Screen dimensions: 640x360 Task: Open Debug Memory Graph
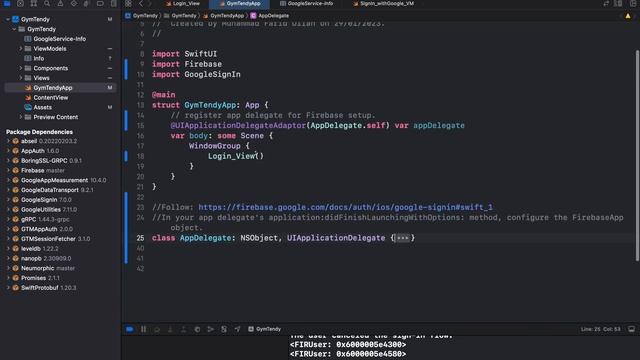point(211,329)
